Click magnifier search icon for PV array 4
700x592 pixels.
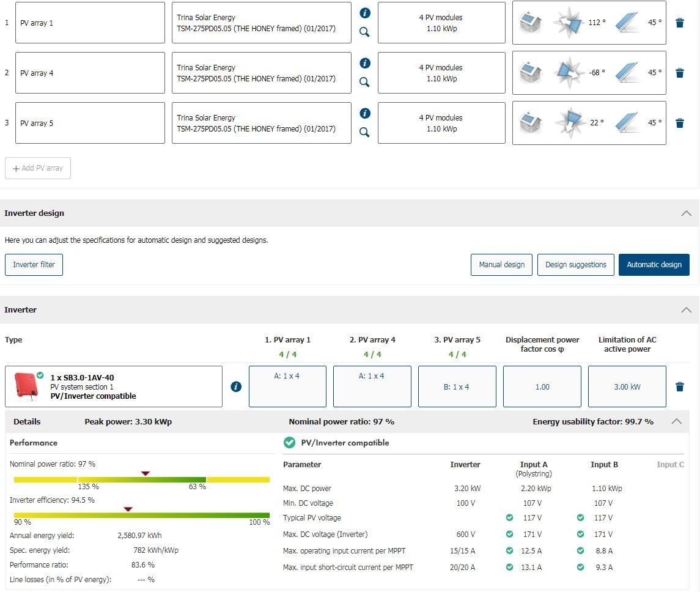point(365,82)
